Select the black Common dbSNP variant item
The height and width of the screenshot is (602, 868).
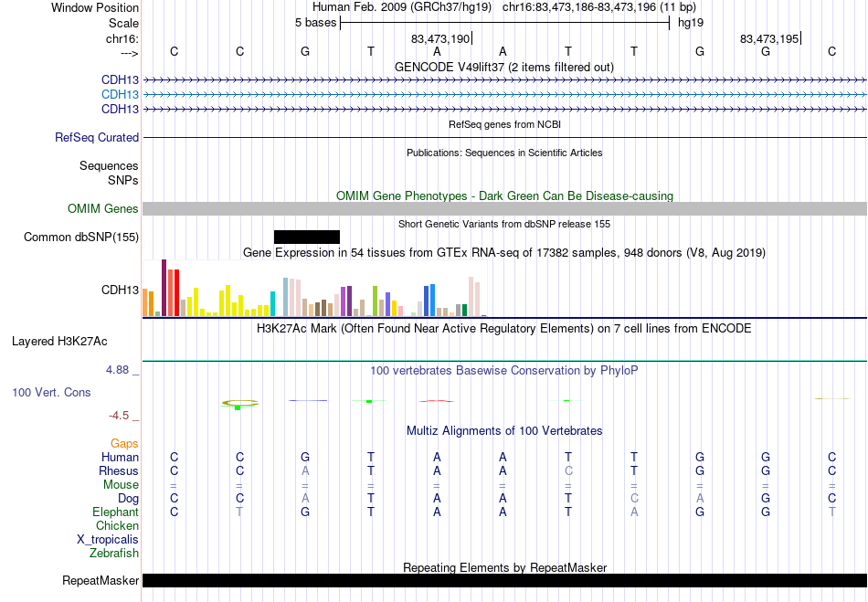pyautogui.click(x=307, y=237)
